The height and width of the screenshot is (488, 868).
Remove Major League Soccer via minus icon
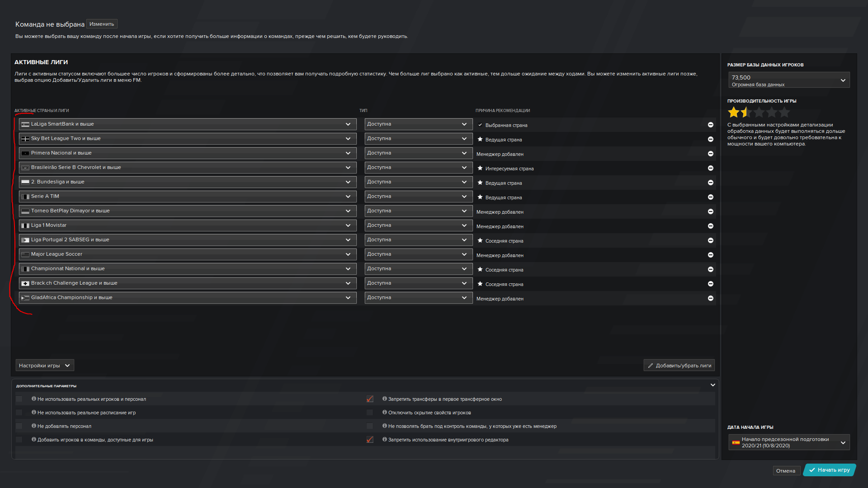pos(710,255)
